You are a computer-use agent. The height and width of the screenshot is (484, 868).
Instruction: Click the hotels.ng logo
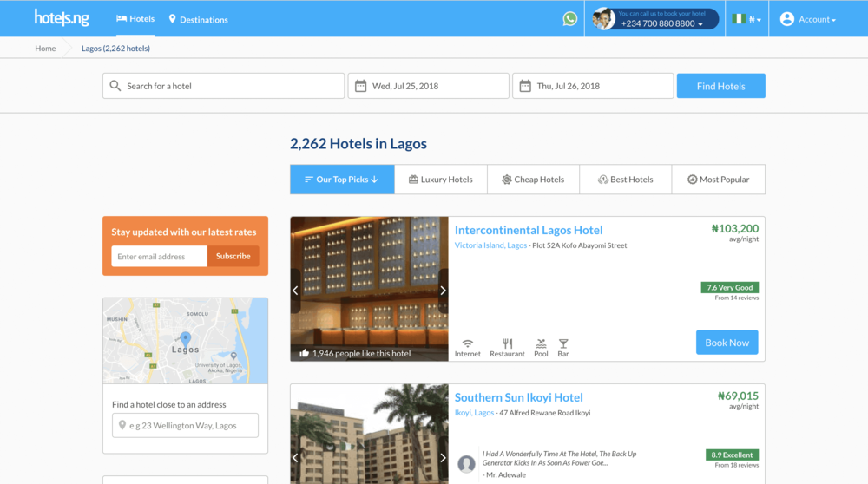pos(62,17)
